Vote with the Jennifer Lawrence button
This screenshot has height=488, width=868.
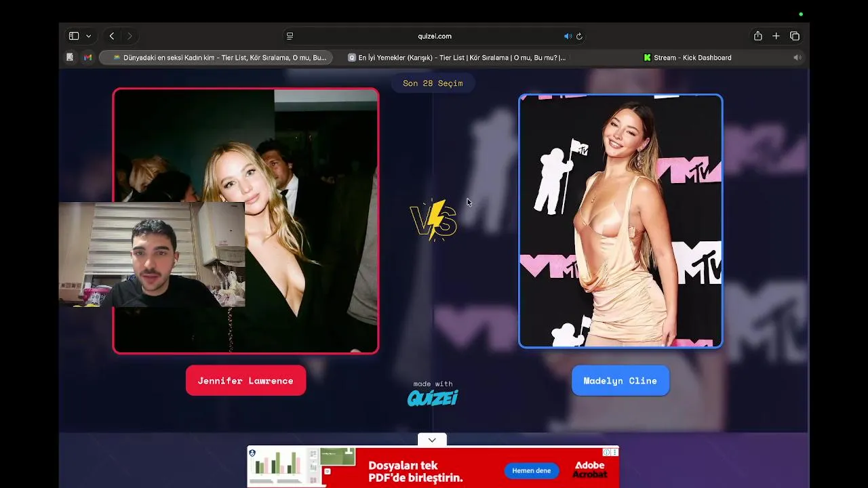pos(245,381)
